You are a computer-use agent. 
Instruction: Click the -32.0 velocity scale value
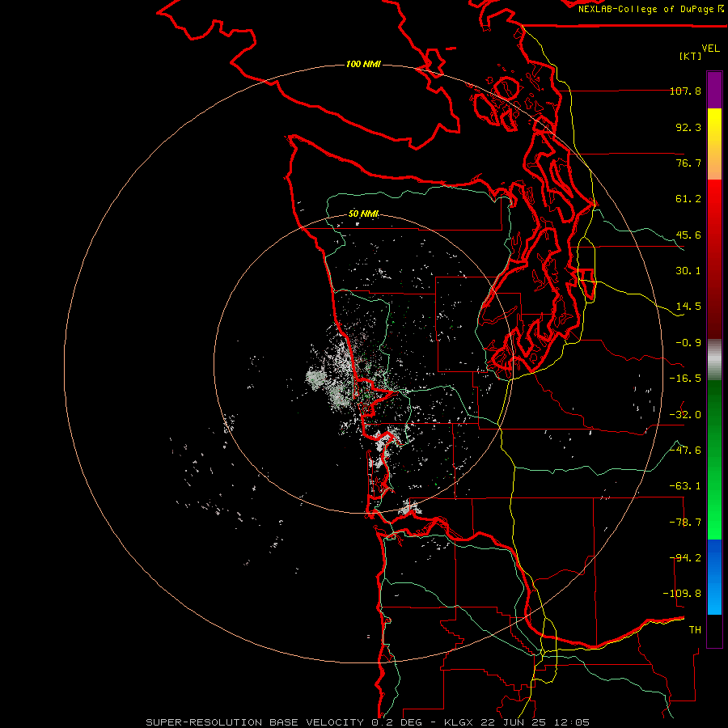coord(685,415)
